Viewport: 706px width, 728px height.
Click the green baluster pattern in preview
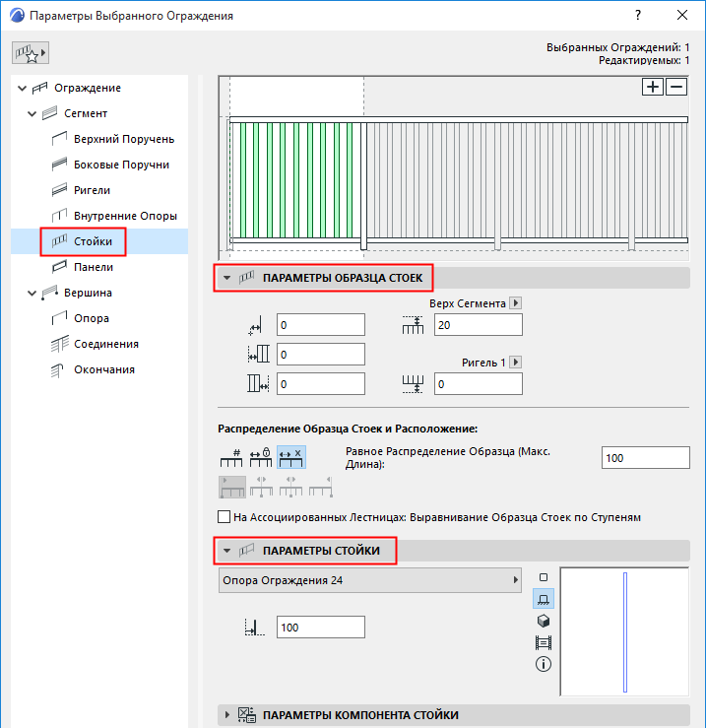pos(295,180)
